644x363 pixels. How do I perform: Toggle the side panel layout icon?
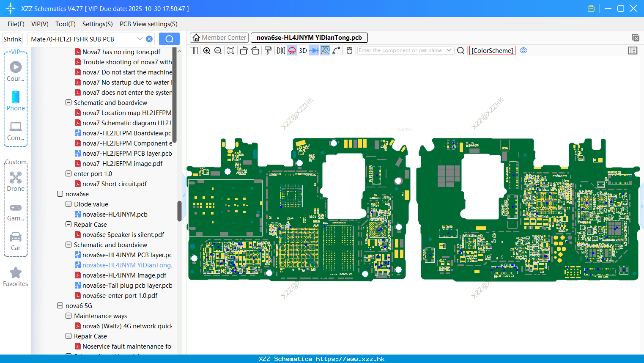click(633, 50)
